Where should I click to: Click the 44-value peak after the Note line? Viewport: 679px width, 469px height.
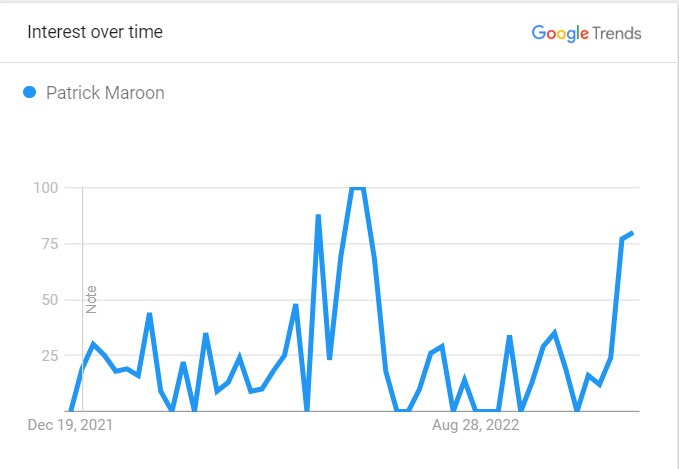click(x=149, y=313)
